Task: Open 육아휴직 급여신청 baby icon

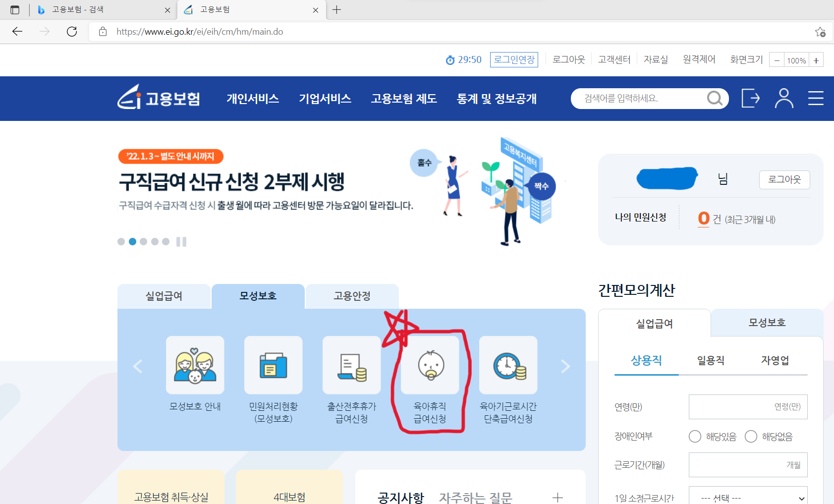Action: pyautogui.click(x=430, y=365)
